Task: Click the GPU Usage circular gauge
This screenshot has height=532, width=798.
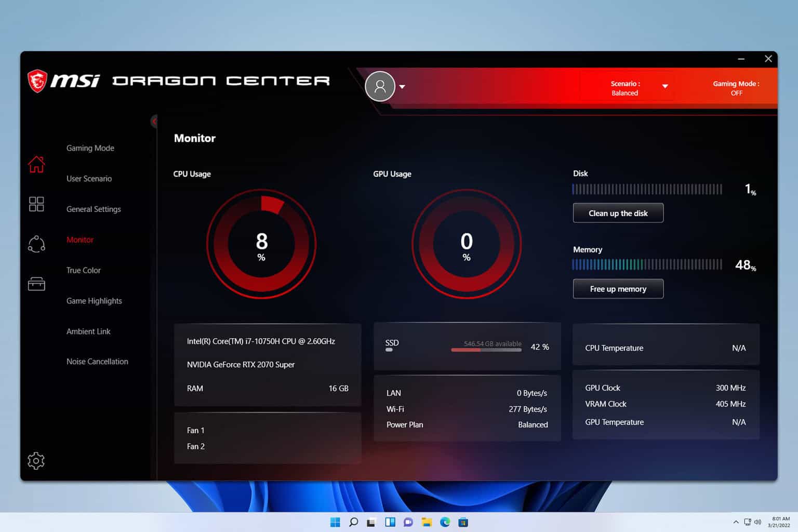Action: [x=467, y=244]
